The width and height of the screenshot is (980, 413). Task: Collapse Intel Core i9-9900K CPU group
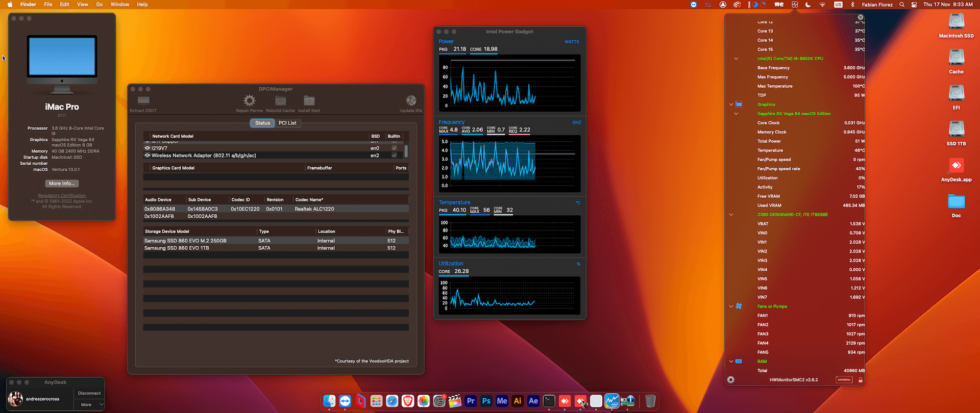pyautogui.click(x=736, y=59)
